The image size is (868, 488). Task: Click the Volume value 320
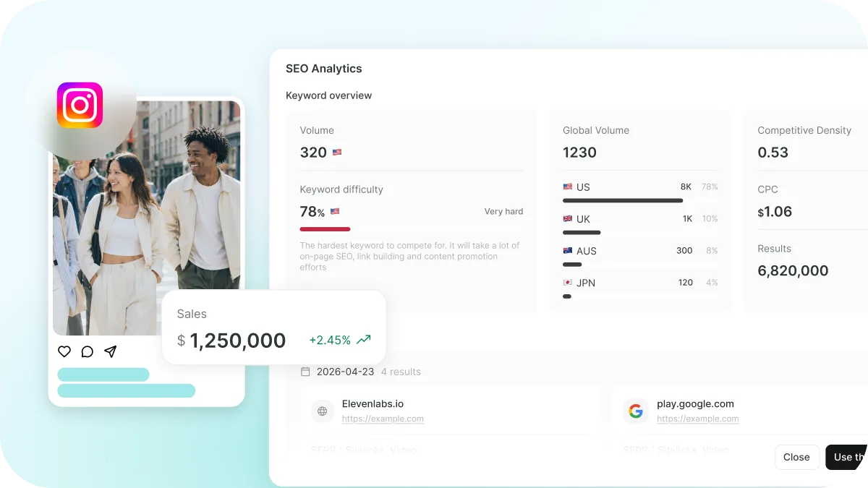[x=313, y=153]
